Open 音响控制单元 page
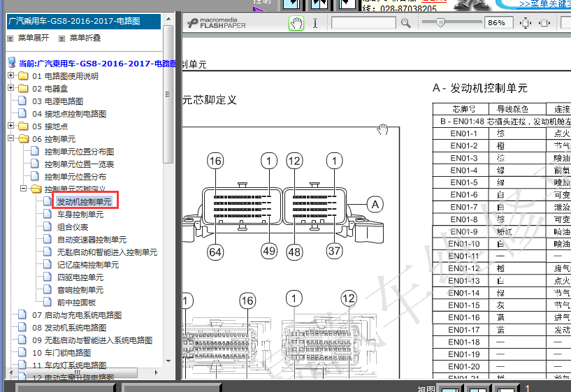Screen dimensions: 571x392 [x=80, y=290]
